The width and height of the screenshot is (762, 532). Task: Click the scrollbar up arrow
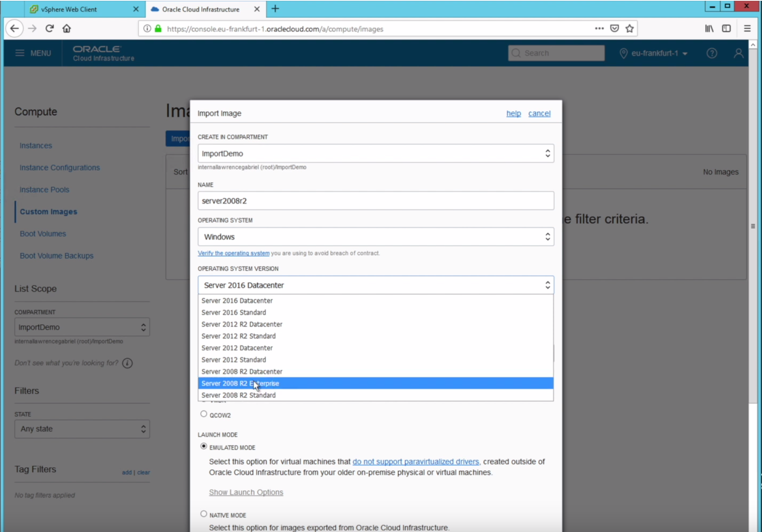click(x=753, y=44)
